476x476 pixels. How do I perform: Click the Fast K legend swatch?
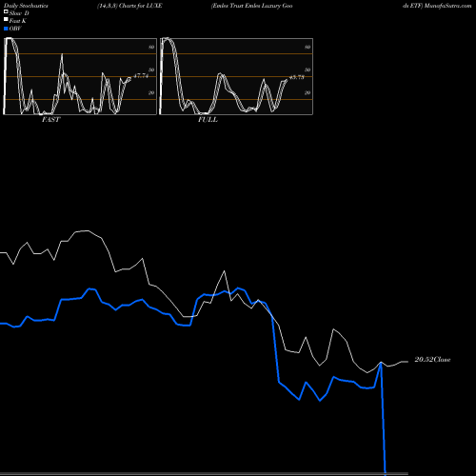coord(6,19)
